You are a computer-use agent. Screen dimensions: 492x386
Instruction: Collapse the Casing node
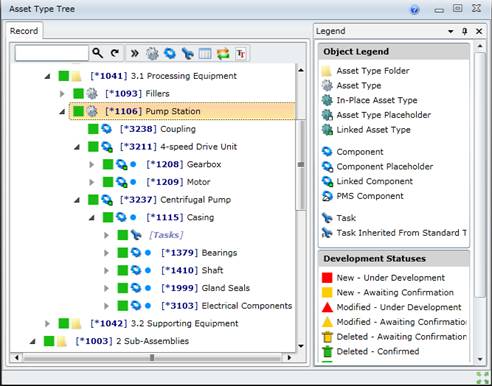tap(92, 218)
